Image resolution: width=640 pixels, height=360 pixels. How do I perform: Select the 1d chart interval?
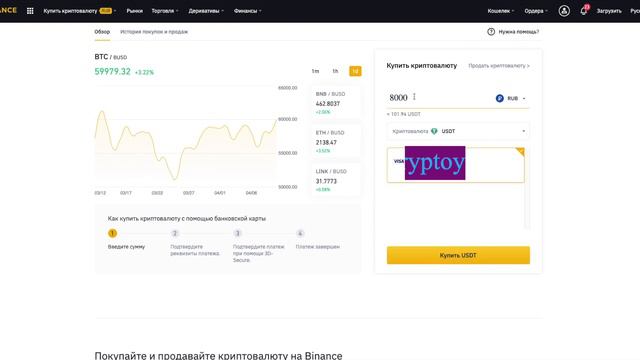pos(355,71)
